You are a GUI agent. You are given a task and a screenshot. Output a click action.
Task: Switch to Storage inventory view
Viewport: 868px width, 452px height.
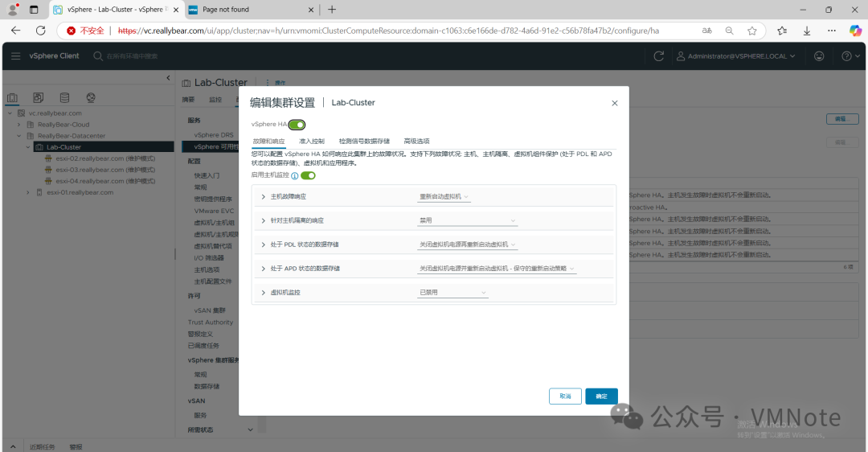point(65,97)
